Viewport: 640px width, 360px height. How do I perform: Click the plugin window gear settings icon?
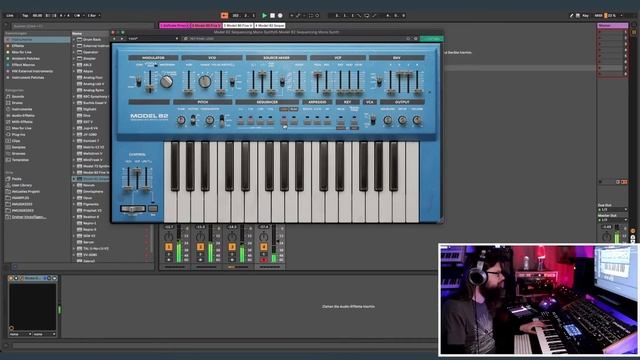pyautogui.click(x=416, y=39)
